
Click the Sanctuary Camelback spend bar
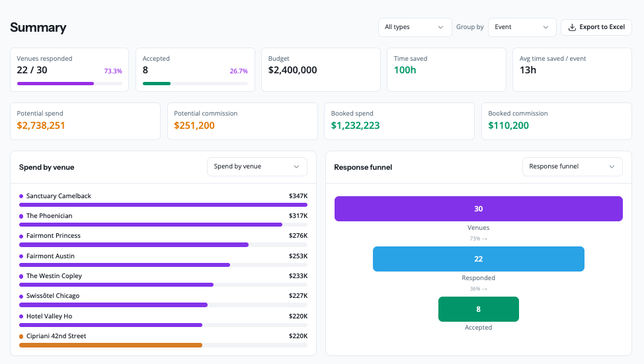163,205
